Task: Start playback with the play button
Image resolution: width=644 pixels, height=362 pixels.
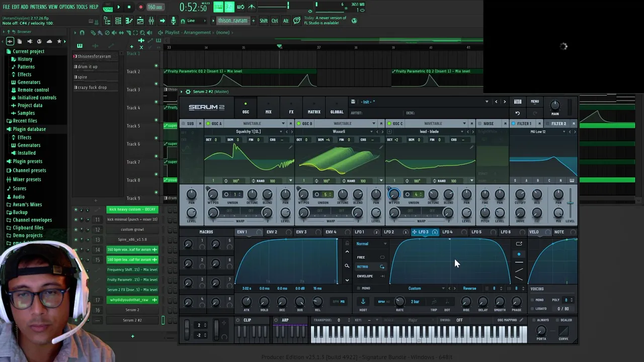Action: [118, 7]
